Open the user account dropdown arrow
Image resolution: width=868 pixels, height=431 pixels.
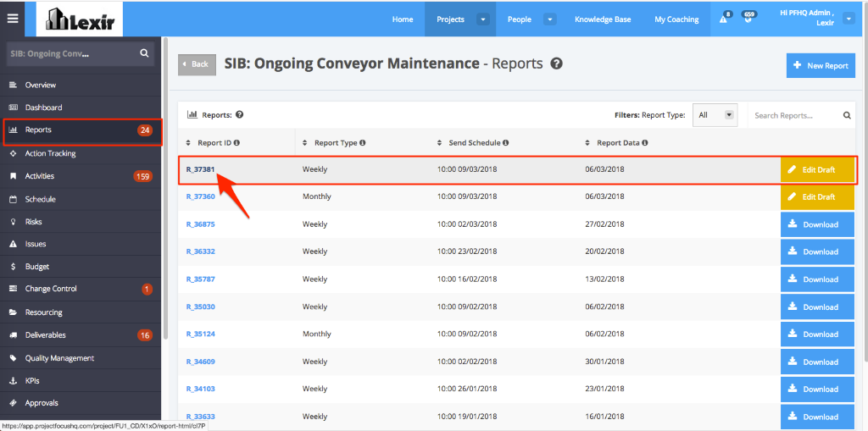[849, 19]
